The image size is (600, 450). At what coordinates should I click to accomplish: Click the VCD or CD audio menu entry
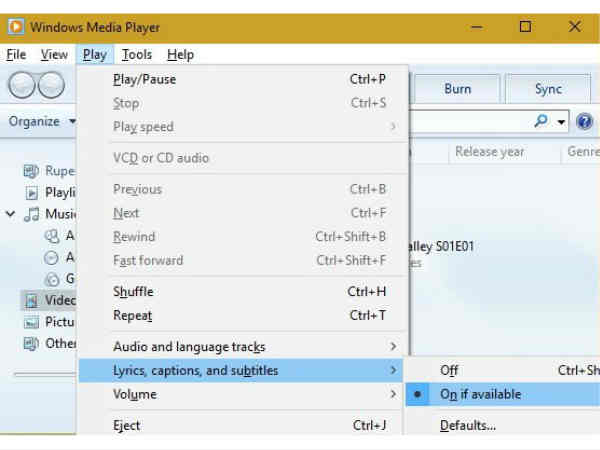pyautogui.click(x=241, y=158)
